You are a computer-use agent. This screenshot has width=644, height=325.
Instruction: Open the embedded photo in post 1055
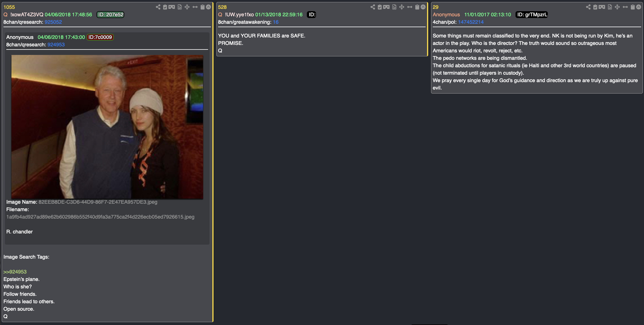(107, 127)
